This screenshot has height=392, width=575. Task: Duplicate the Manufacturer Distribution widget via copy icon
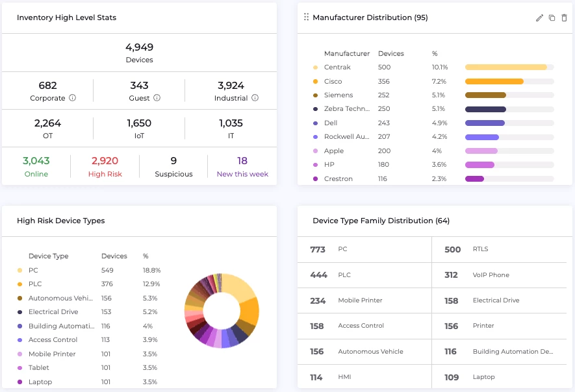click(x=552, y=18)
